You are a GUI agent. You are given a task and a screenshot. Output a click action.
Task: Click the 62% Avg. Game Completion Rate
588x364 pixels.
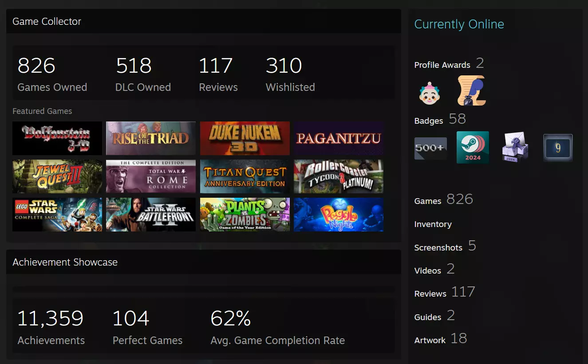277,327
